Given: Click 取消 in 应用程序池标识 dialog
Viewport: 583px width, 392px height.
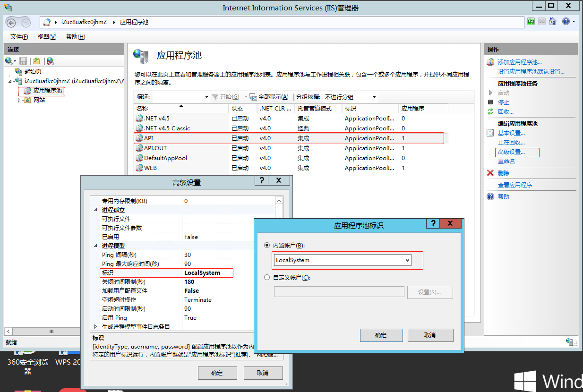Looking at the screenshot, I should click(x=430, y=335).
